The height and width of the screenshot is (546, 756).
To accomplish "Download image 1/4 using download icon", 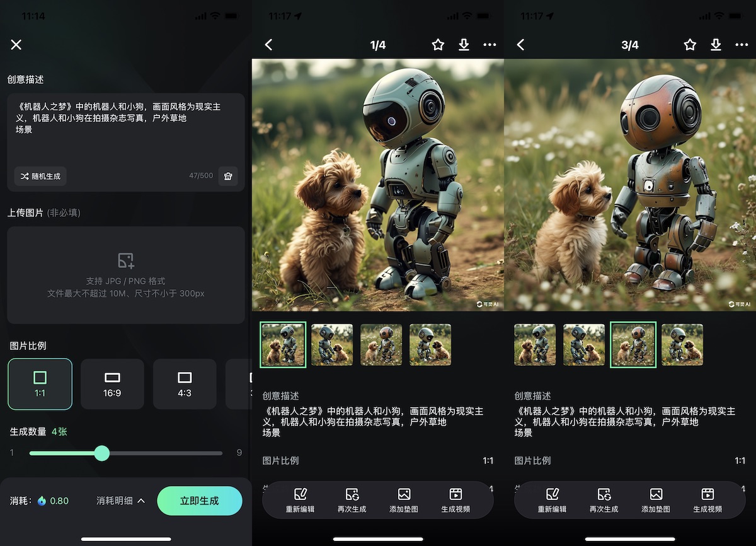I will point(464,45).
